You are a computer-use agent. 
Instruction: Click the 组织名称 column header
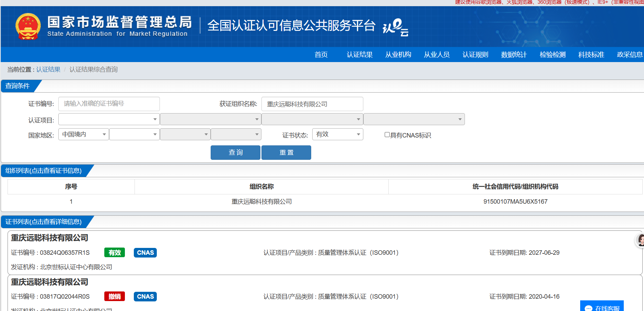[x=261, y=187]
